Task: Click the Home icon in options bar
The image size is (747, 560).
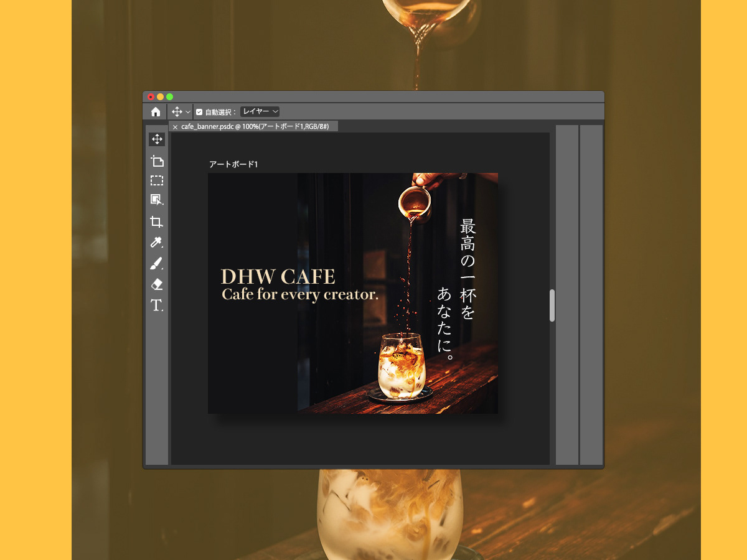Action: tap(156, 112)
